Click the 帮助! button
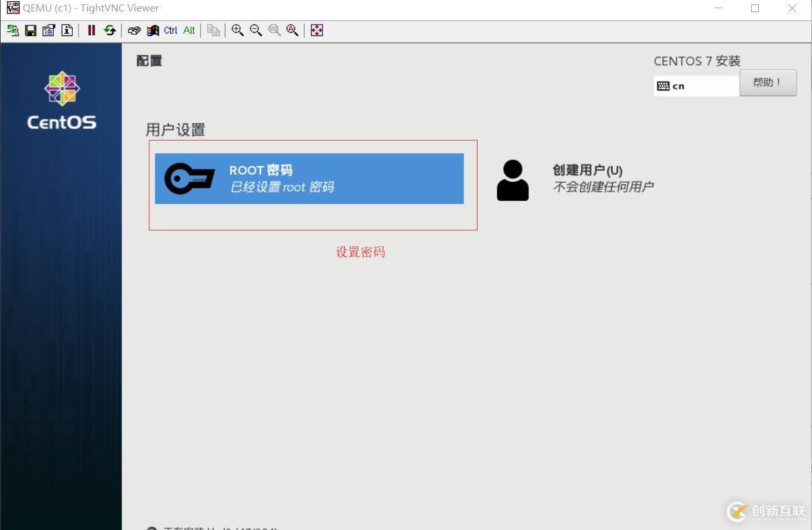 point(768,83)
